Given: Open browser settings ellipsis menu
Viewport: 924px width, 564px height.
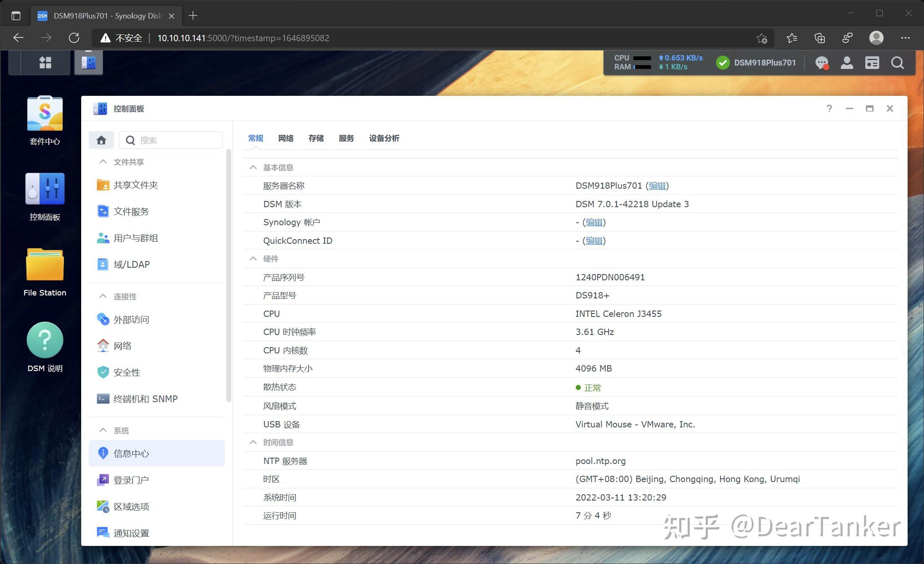Looking at the screenshot, I should point(905,38).
